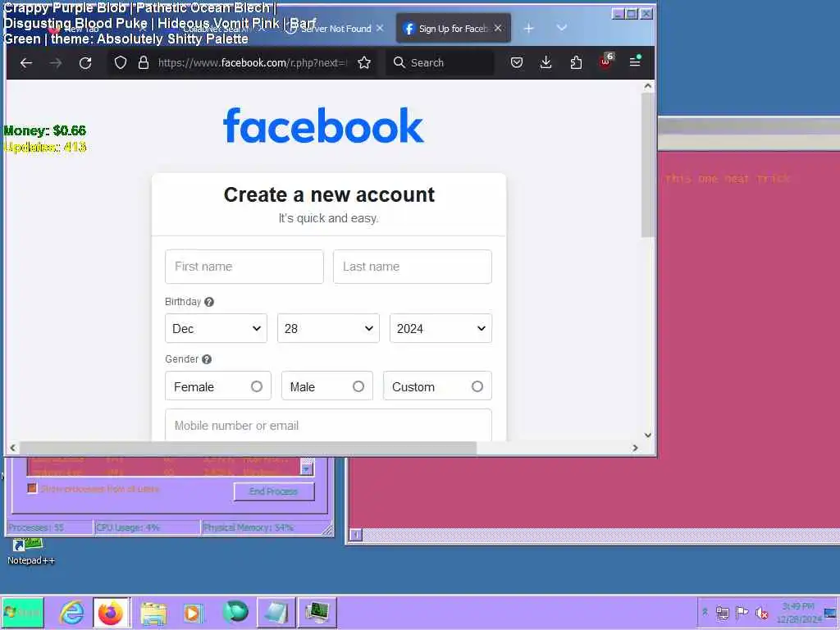This screenshot has width=840, height=630.
Task: Click the facebook.com URL address bar
Action: [252, 62]
